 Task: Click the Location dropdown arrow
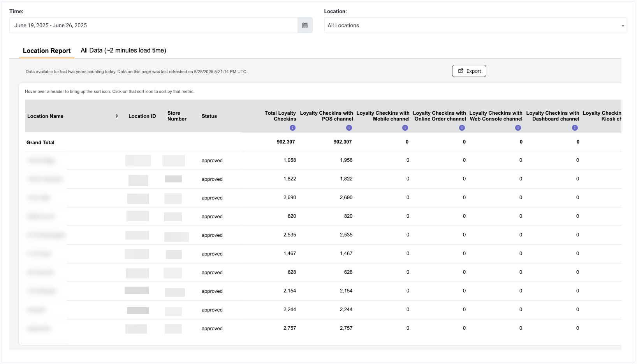pos(623,26)
